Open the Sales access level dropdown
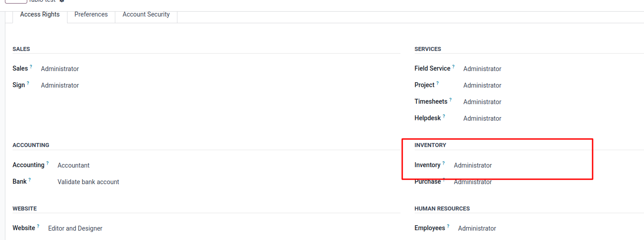The width and height of the screenshot is (644, 240). point(60,69)
